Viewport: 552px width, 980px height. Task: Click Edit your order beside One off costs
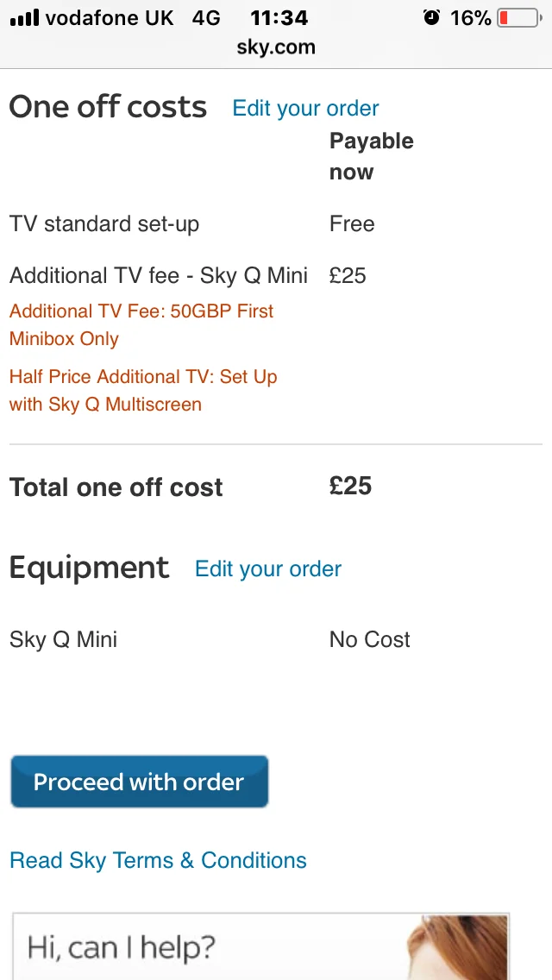point(305,108)
